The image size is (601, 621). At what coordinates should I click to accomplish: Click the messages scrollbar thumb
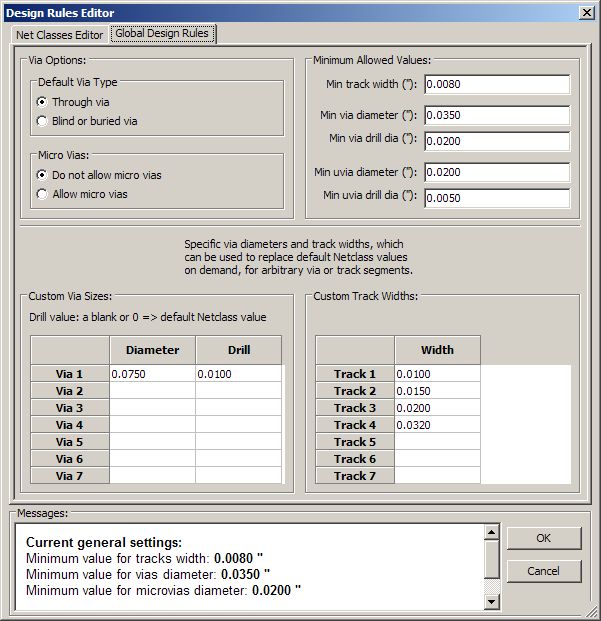tap(491, 558)
